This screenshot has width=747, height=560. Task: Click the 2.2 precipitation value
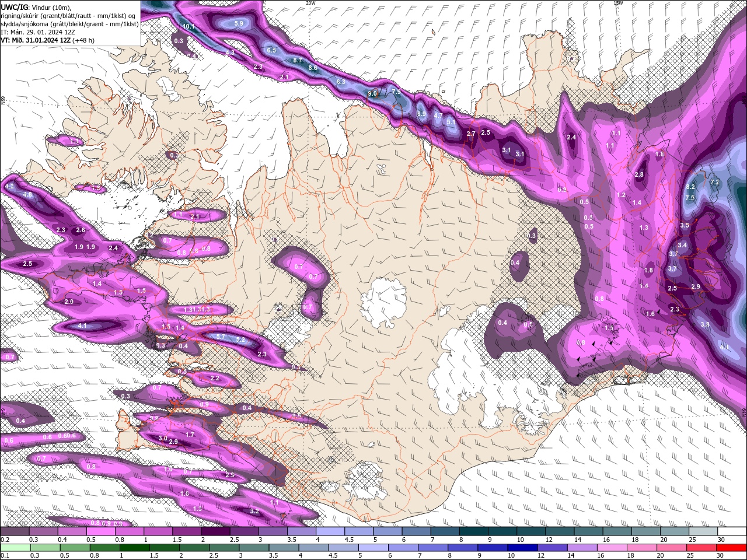pos(215,378)
